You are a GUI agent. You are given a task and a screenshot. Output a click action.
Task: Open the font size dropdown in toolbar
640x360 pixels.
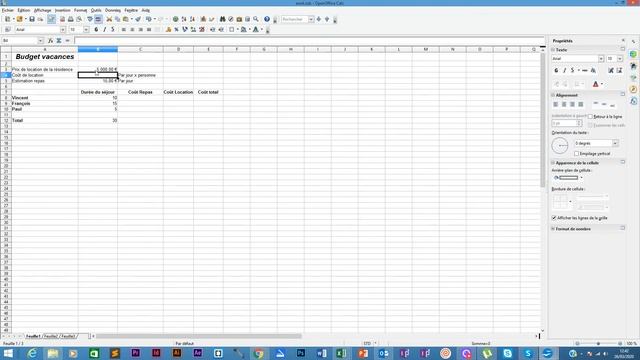(86, 29)
